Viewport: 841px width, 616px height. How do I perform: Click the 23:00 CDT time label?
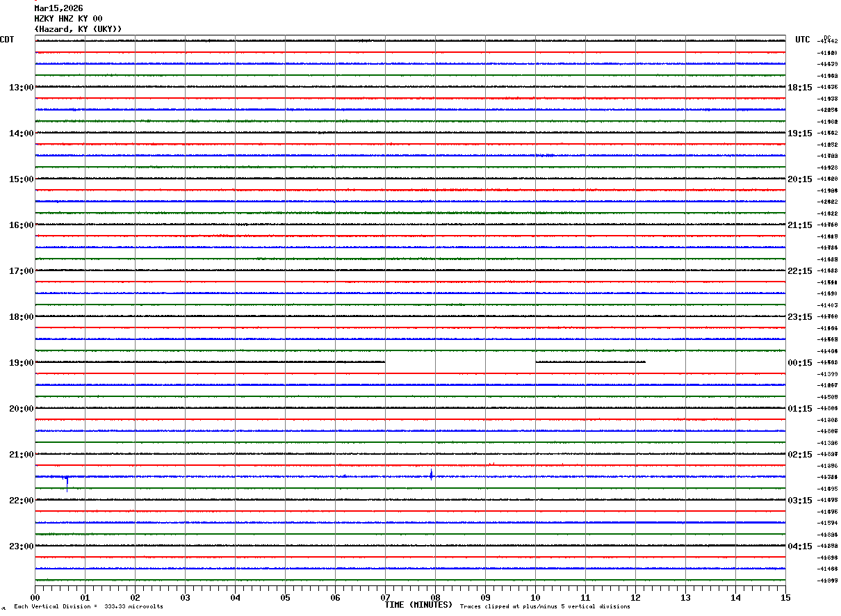pos(21,546)
